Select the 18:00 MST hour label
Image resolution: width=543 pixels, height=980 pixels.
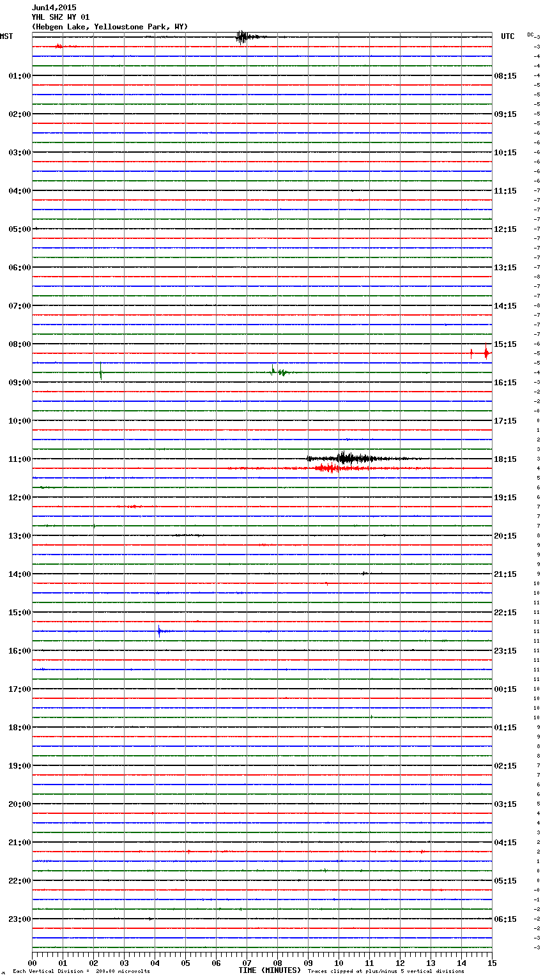(20, 728)
